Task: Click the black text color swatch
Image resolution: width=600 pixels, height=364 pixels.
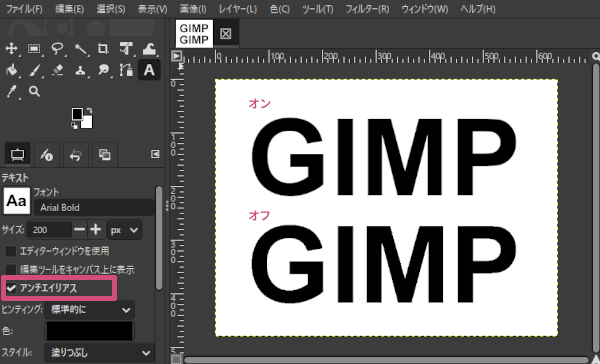Action: point(90,331)
